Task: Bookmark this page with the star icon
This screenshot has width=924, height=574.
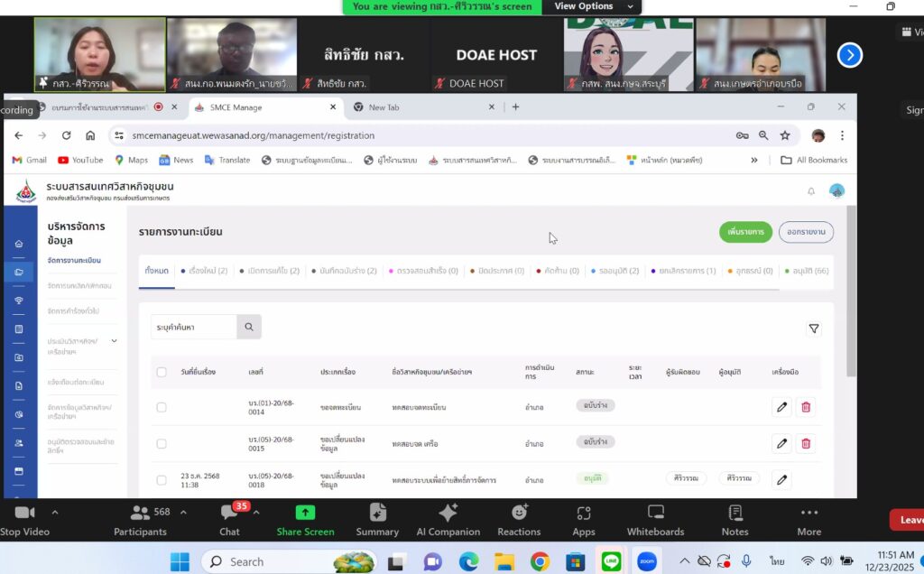Action: [x=785, y=135]
